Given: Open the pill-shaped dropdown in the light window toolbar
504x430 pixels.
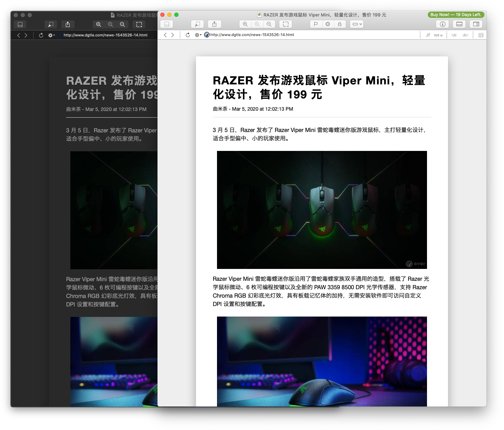Looking at the screenshot, I should pos(356,24).
